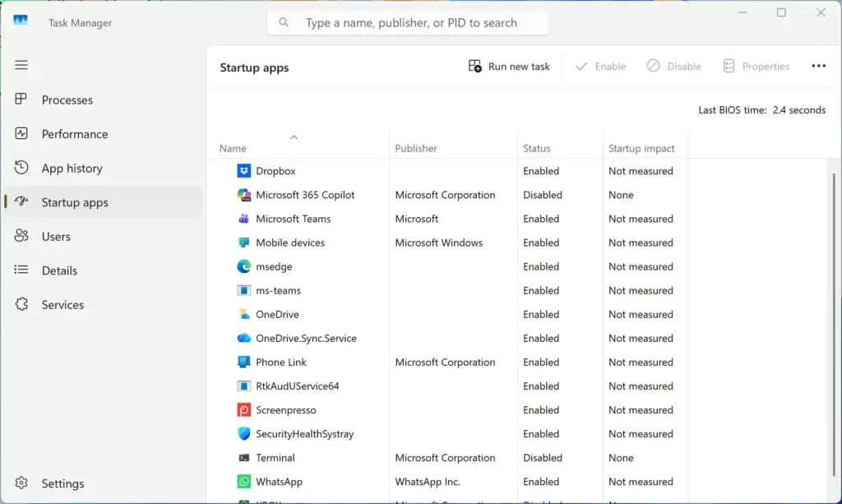Sort by the Name column header
Viewport: 842px width, 504px height.
pyautogui.click(x=233, y=148)
